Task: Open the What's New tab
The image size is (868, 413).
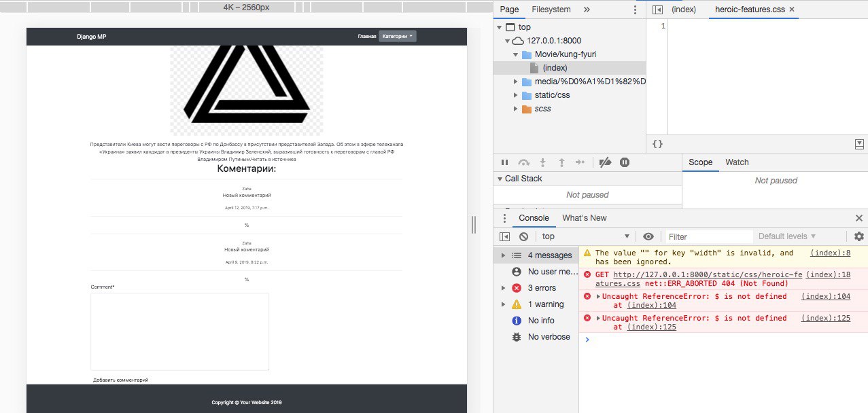Action: coord(585,218)
